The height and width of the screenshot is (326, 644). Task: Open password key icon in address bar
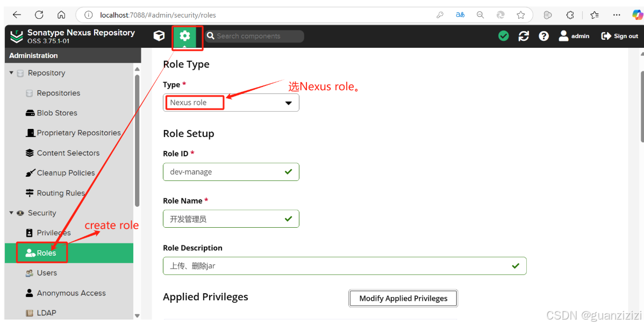click(x=440, y=15)
